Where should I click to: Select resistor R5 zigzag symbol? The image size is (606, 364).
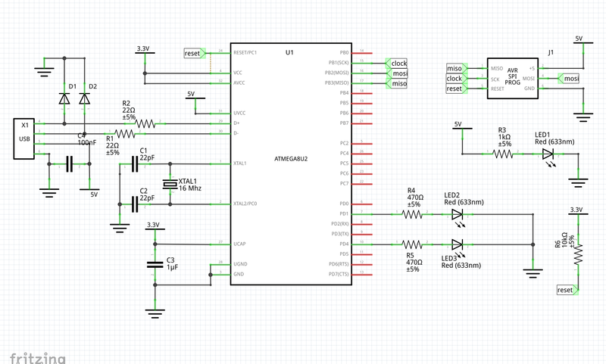tap(411, 244)
